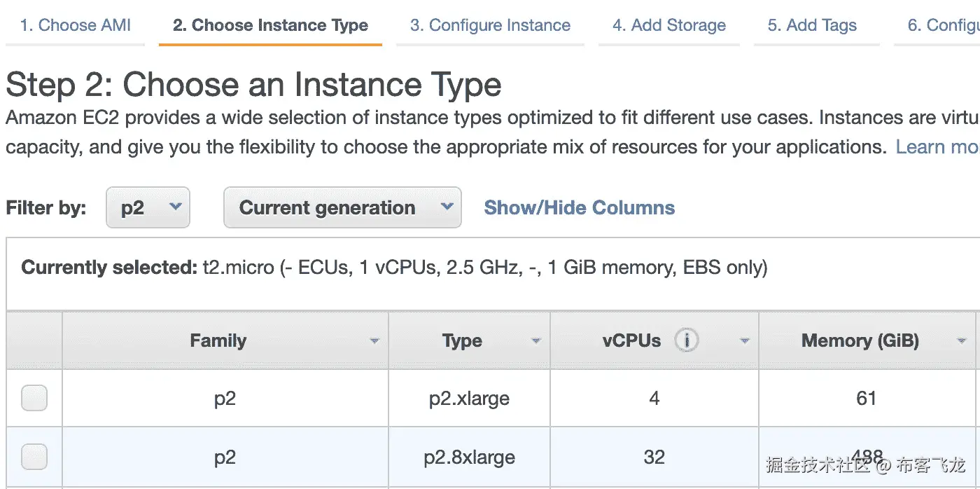Click the p2.8xlarge type cell
The height and width of the screenshot is (489, 980).
click(469, 457)
